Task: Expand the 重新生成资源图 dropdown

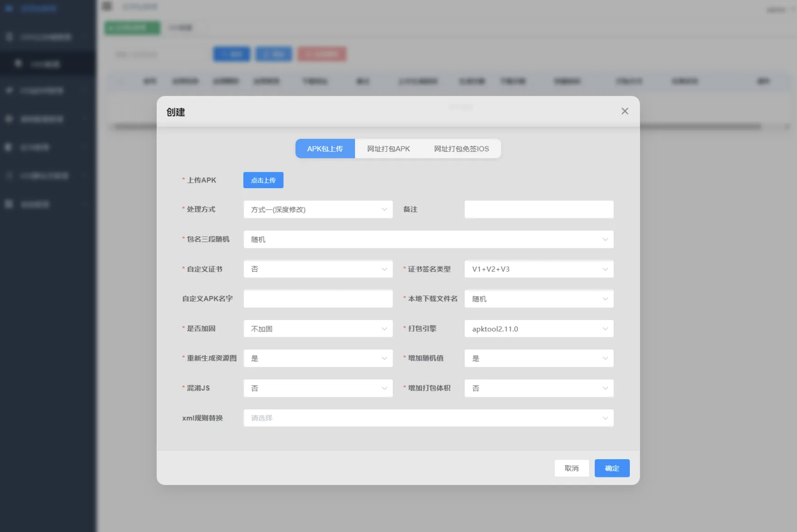Action: pos(318,358)
